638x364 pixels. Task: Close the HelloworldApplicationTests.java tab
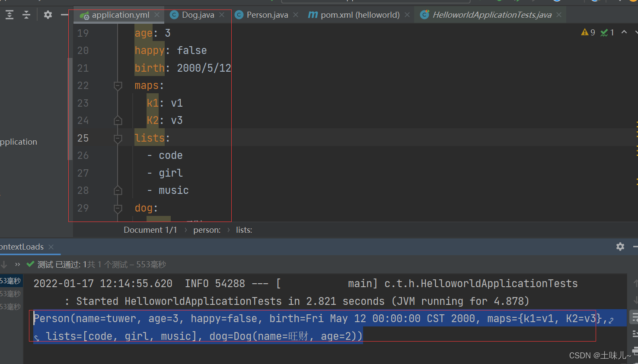coord(559,15)
